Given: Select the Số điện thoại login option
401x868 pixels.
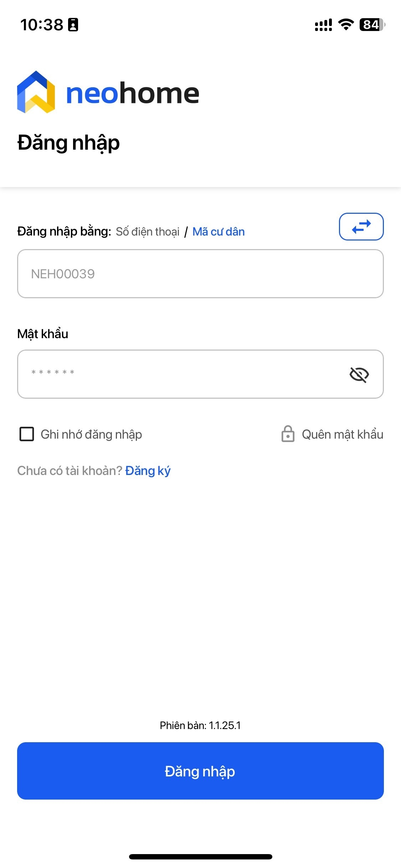Looking at the screenshot, I should [148, 232].
